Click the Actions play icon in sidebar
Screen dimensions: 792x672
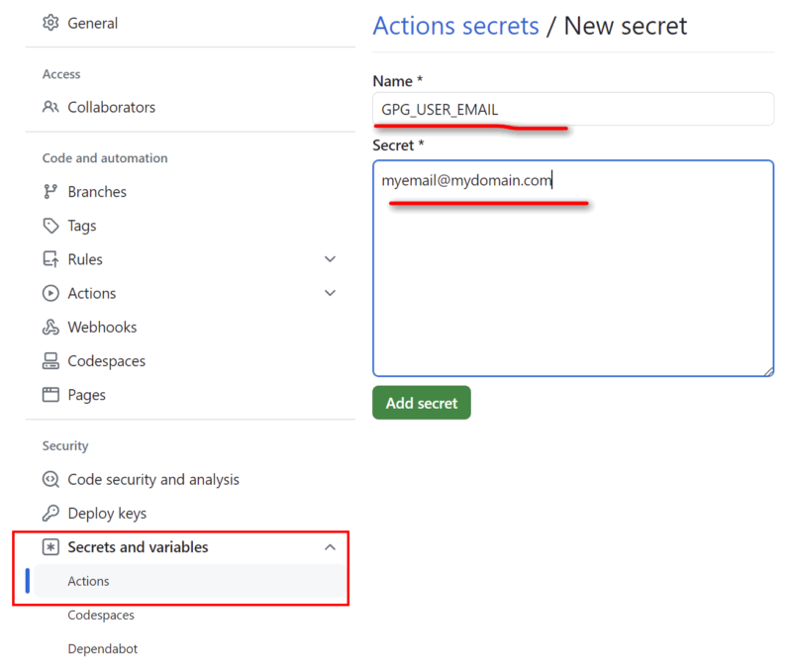(51, 293)
